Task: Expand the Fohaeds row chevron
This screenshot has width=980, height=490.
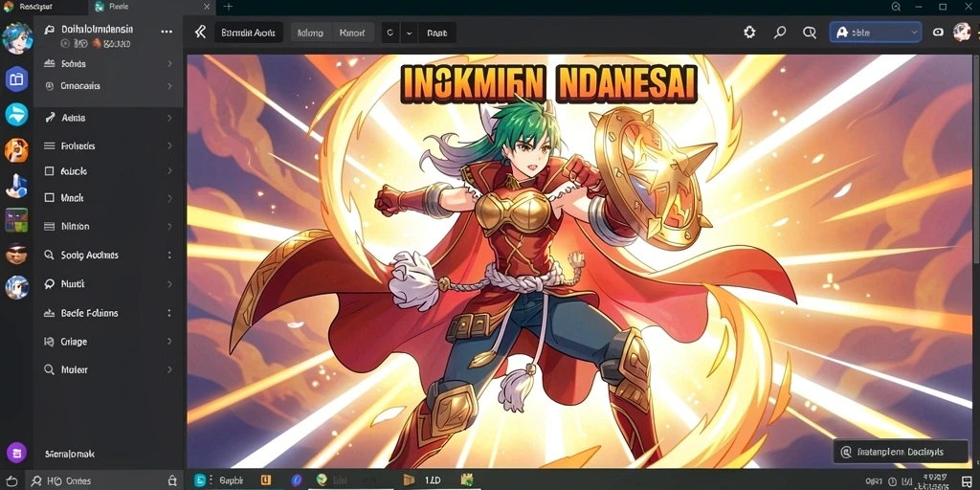Action: point(169,145)
